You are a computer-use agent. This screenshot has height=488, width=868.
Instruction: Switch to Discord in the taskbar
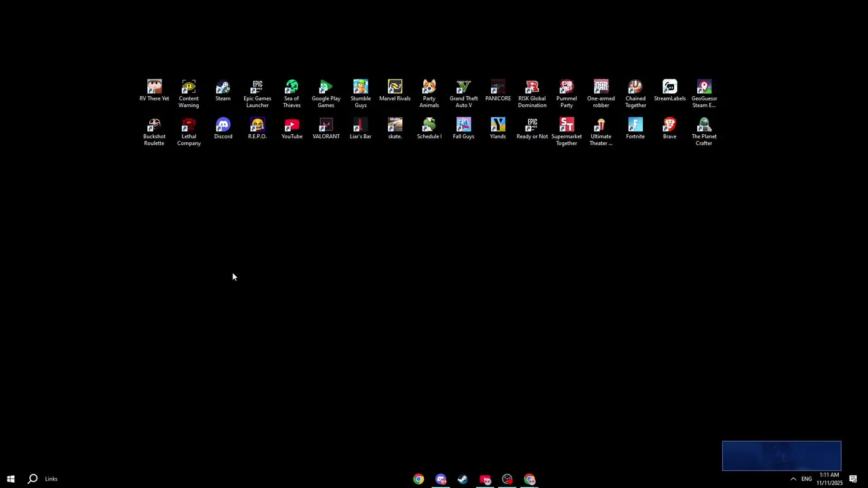(441, 479)
